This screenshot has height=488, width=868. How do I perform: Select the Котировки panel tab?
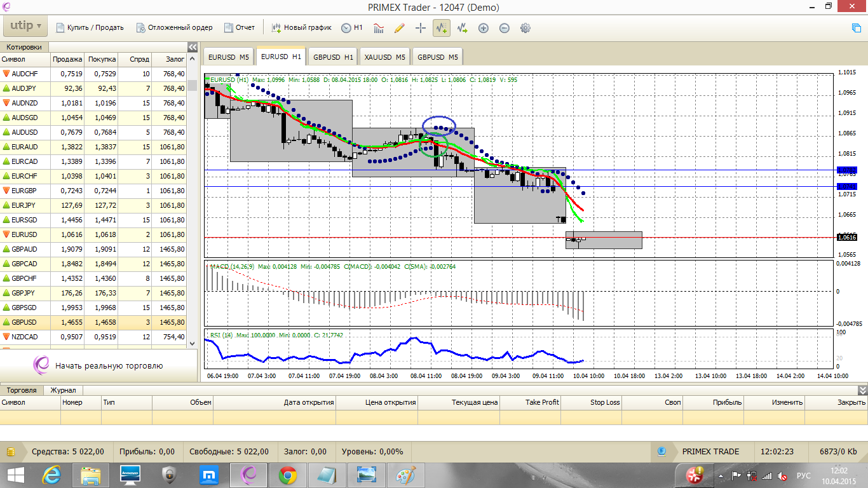(x=24, y=47)
